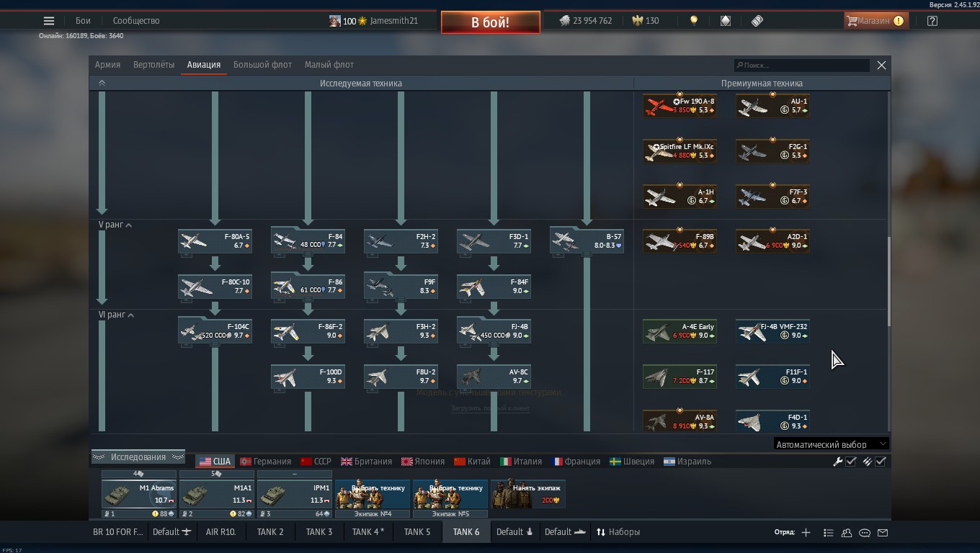980x553 pixels.
Task: Click the В бой! battle button
Action: [x=491, y=22]
